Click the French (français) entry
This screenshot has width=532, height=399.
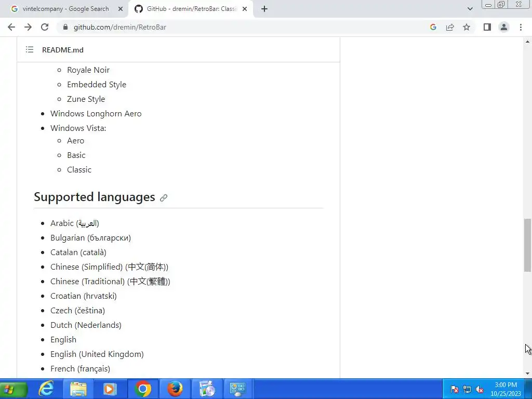tap(81, 369)
